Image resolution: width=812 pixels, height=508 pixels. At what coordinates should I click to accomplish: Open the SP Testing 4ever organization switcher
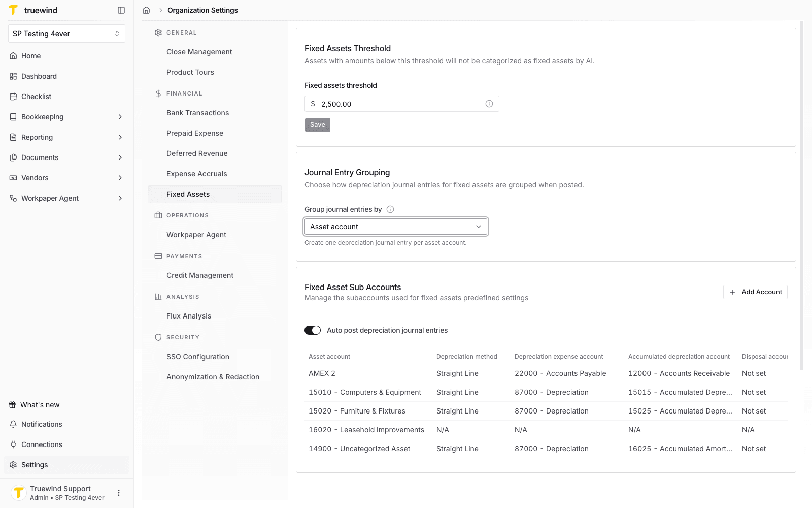66,34
